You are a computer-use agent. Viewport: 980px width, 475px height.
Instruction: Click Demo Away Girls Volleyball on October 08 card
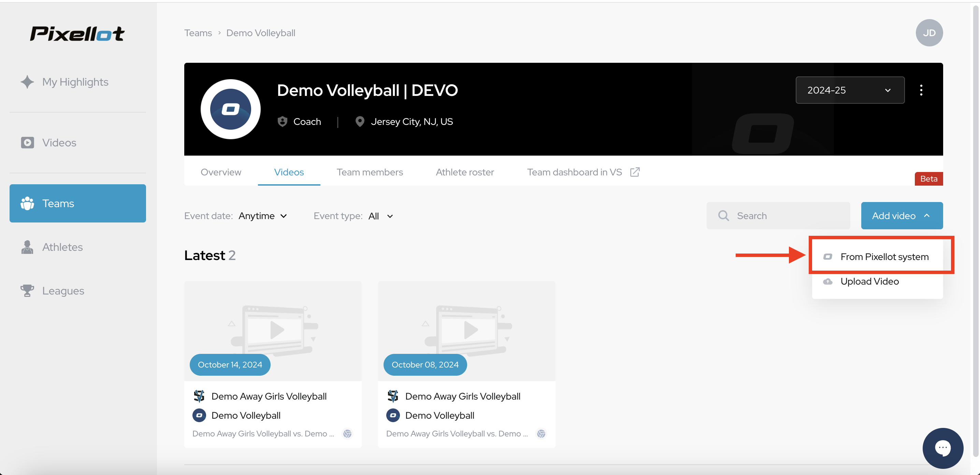pyautogui.click(x=463, y=396)
